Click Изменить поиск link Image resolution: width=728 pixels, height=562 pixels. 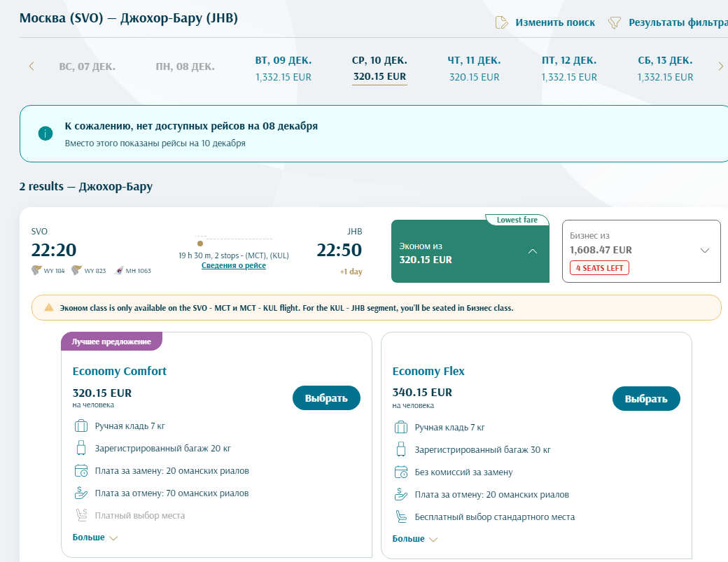(x=555, y=22)
